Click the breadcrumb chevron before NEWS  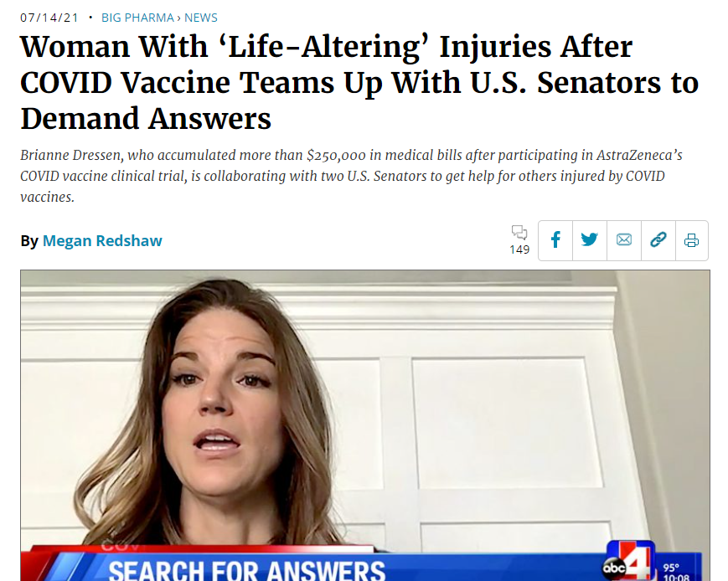coord(179,18)
